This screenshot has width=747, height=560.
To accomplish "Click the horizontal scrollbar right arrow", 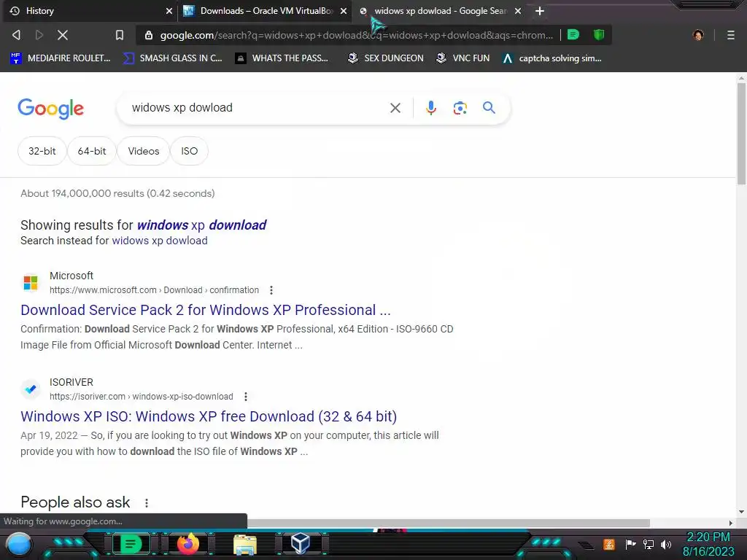I will [x=731, y=523].
